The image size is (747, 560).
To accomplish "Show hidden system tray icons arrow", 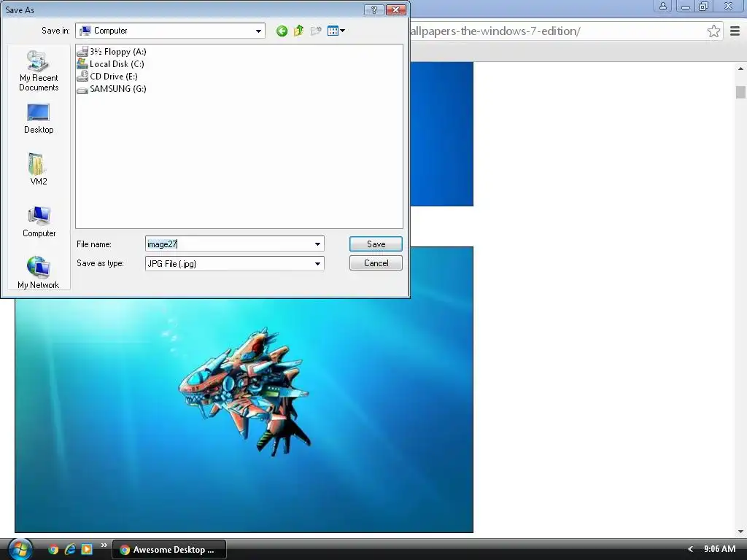I will click(x=690, y=549).
